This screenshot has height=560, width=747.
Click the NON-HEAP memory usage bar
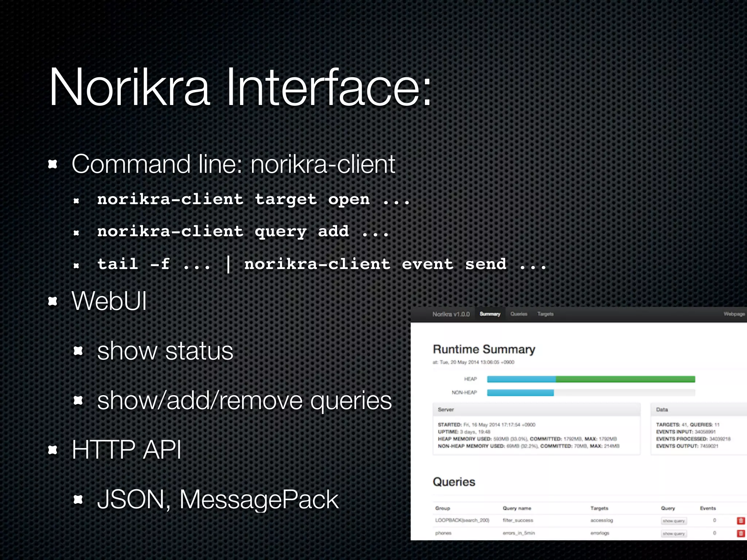pos(591,393)
